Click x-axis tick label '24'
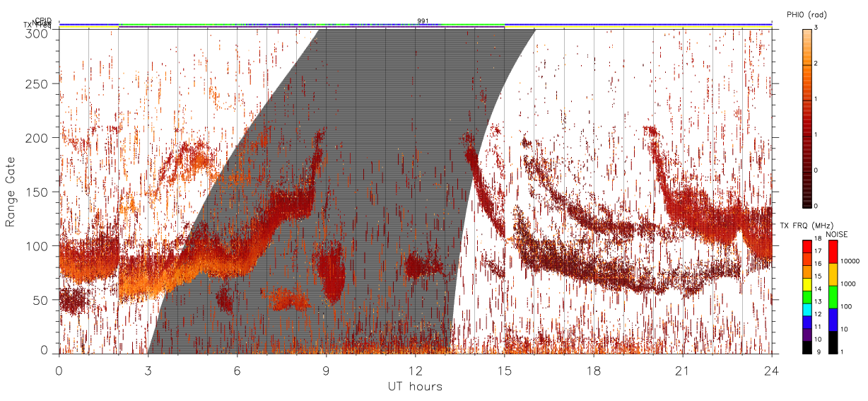 coord(771,371)
